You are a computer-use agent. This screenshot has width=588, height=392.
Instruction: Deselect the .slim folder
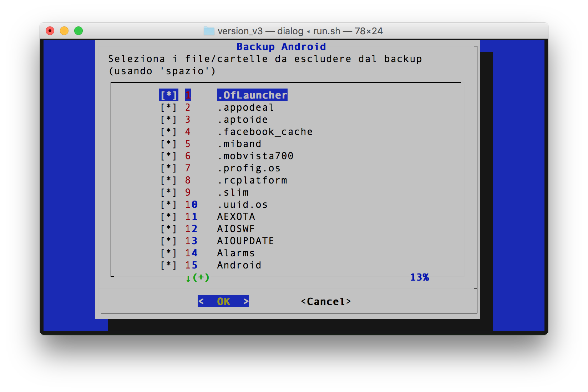tap(168, 192)
